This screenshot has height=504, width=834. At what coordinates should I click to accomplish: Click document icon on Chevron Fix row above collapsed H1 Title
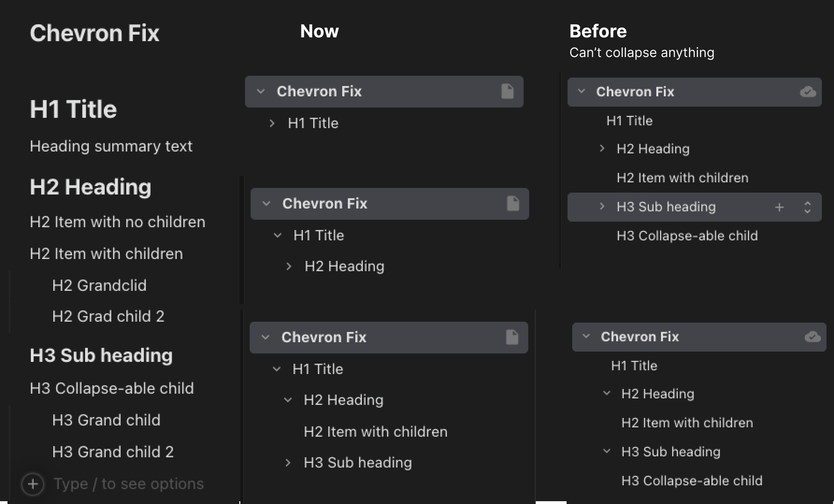coord(507,91)
